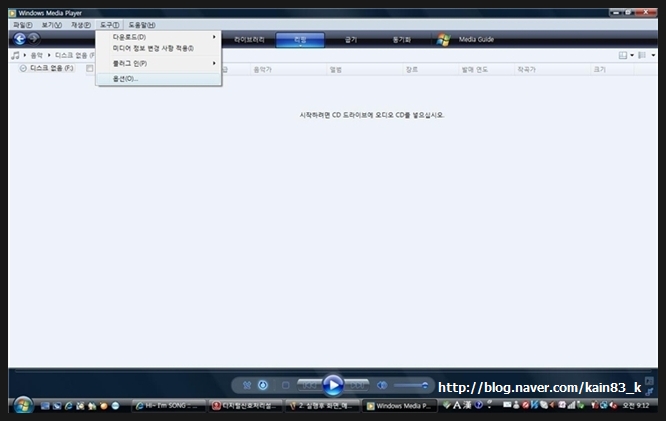Expand the 플러그 인(P) submenu arrow

click(x=214, y=63)
